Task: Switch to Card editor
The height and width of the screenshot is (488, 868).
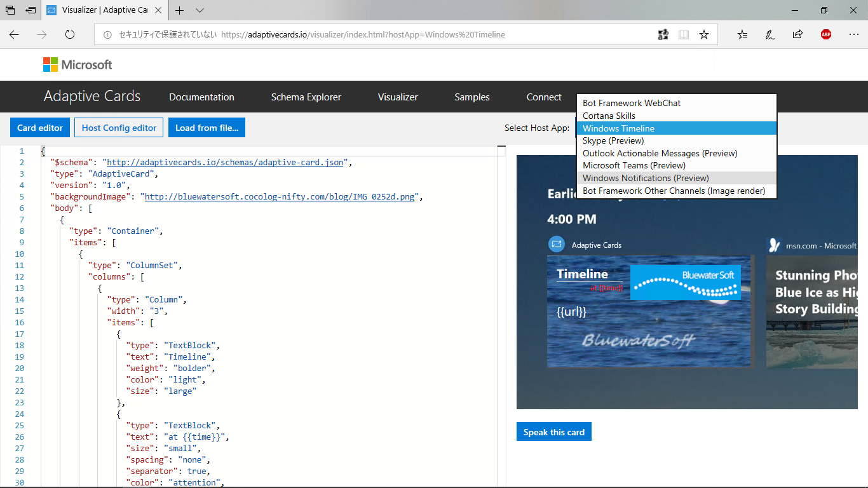Action: 40,128
